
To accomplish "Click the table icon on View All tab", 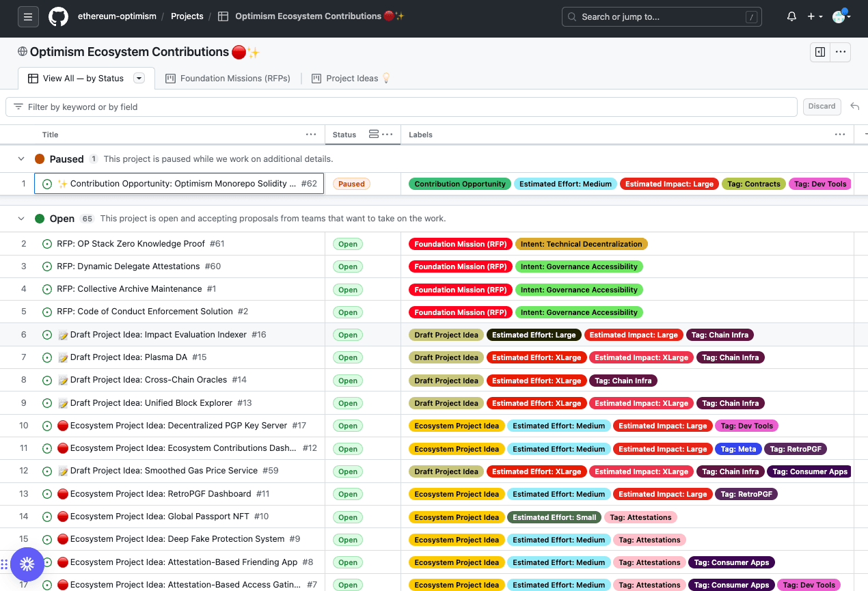I will [x=33, y=79].
